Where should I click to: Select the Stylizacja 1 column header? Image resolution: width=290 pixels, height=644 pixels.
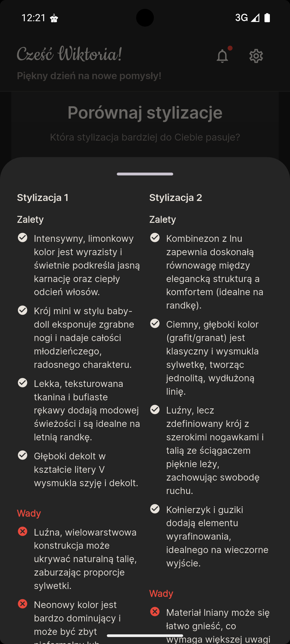click(x=43, y=197)
